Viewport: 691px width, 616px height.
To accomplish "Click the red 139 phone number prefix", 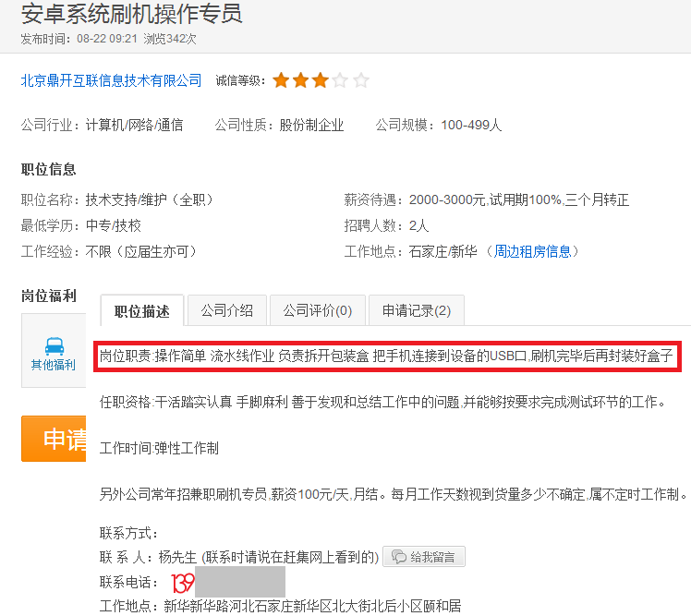I will (x=182, y=583).
